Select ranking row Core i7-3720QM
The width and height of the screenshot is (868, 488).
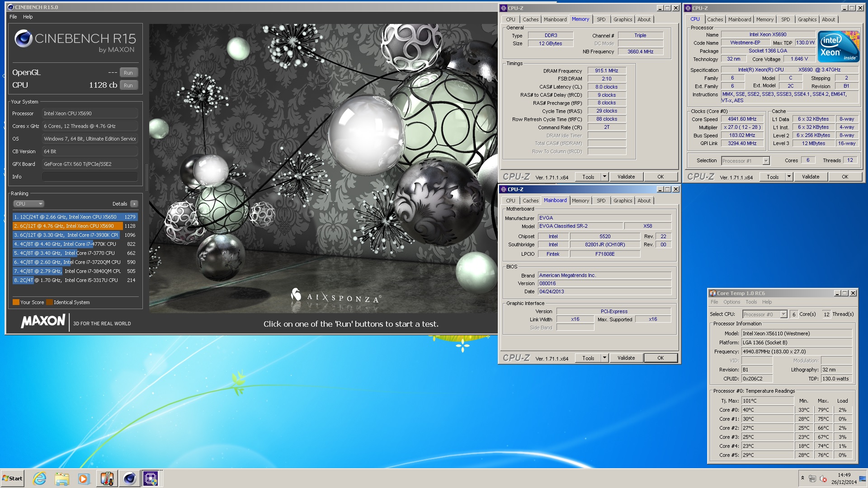pyautogui.click(x=75, y=262)
